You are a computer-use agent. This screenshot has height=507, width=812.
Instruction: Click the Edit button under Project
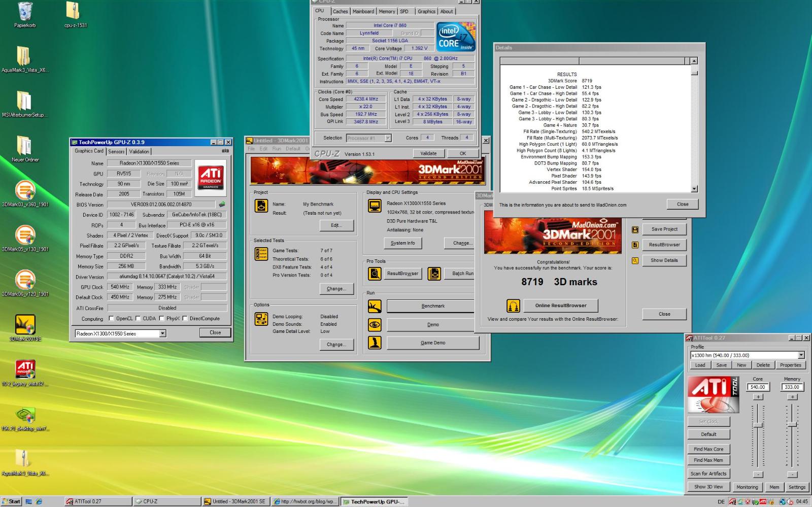click(x=336, y=225)
